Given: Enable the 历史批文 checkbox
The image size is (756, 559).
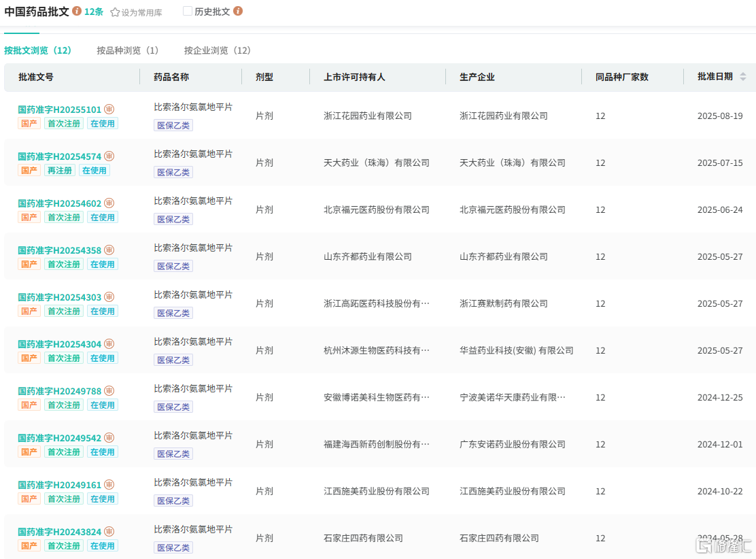Looking at the screenshot, I should click(x=188, y=11).
